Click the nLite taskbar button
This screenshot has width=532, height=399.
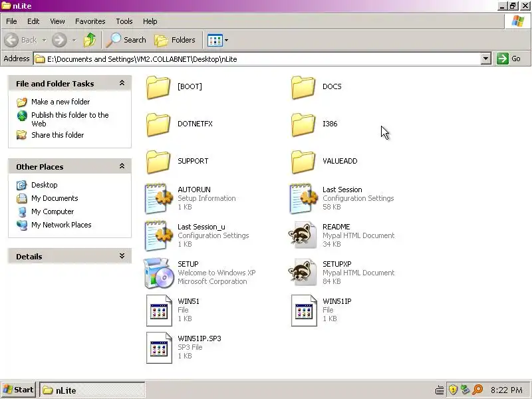tap(92, 390)
